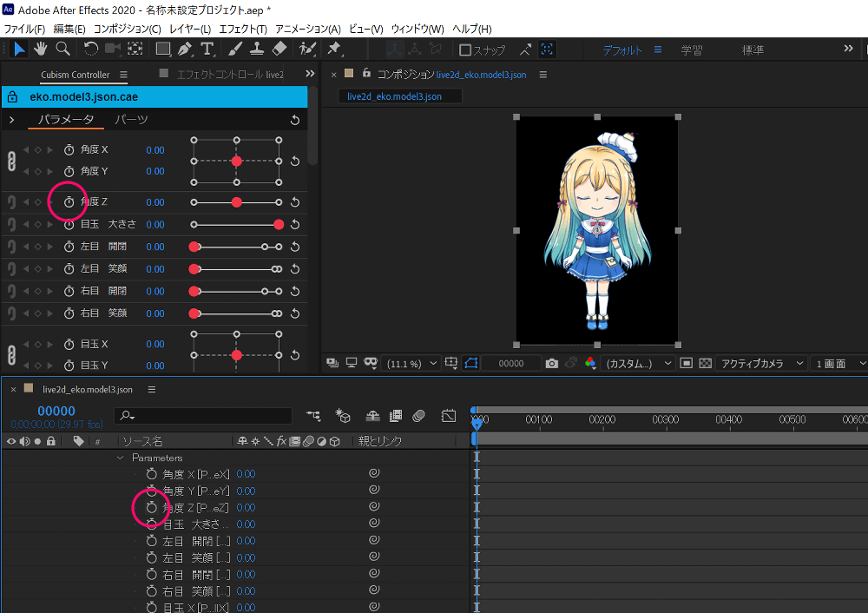Open the 1 画面 view layout dropdown
Viewport: 868px width, 613px height.
point(839,363)
